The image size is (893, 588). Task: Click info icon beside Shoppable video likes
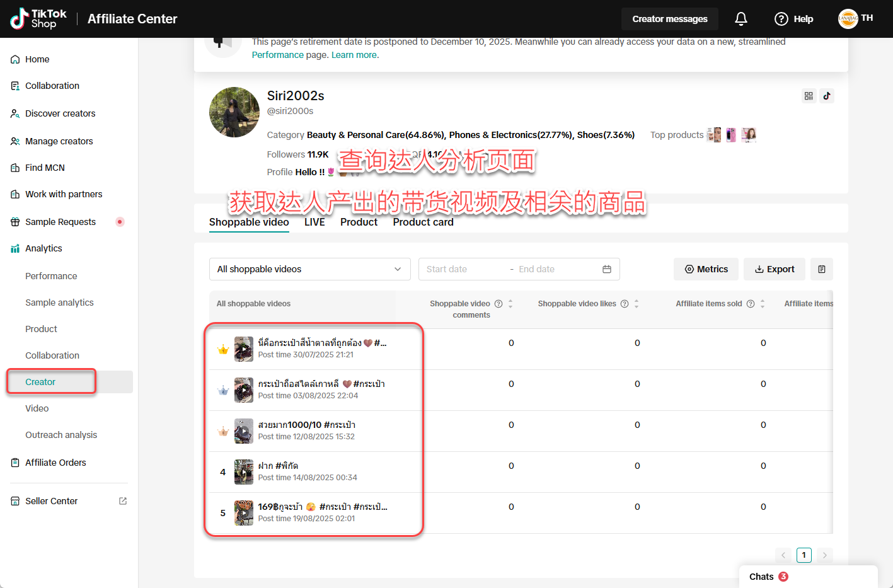pos(625,304)
